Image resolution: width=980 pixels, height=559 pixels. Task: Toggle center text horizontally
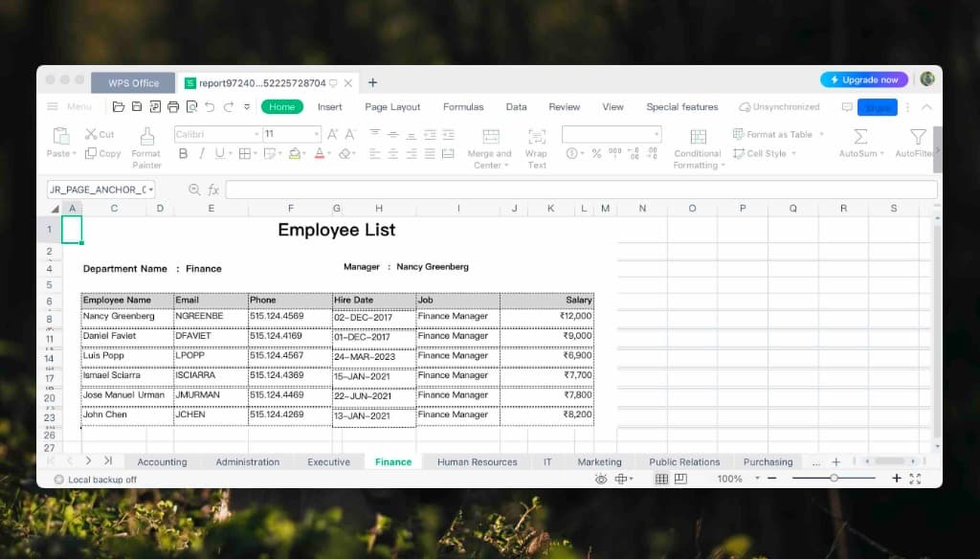click(392, 154)
